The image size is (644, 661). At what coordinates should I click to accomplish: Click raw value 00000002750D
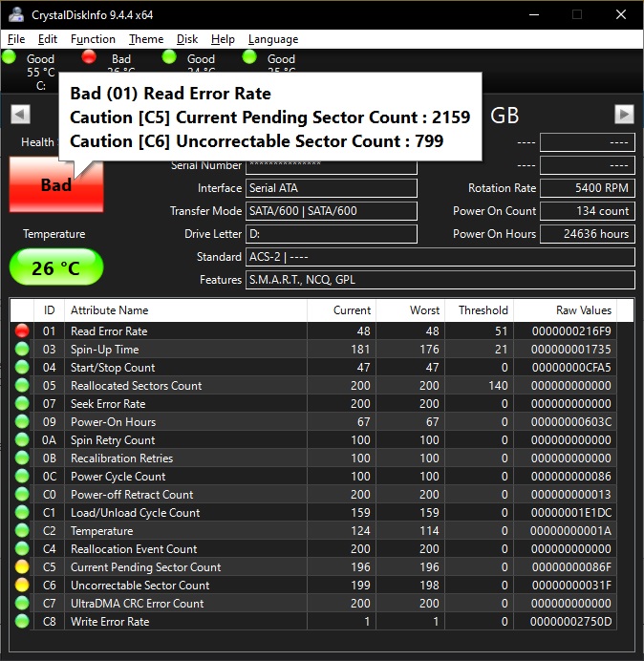570,622
